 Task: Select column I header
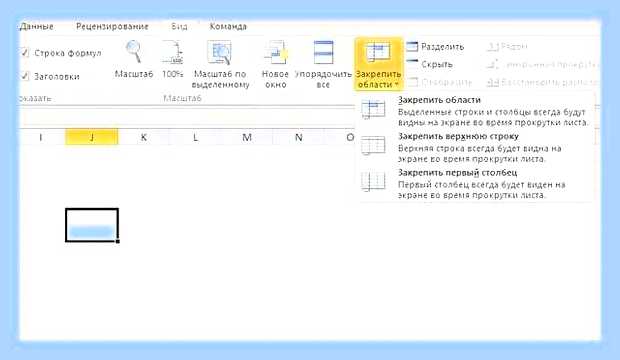41,137
